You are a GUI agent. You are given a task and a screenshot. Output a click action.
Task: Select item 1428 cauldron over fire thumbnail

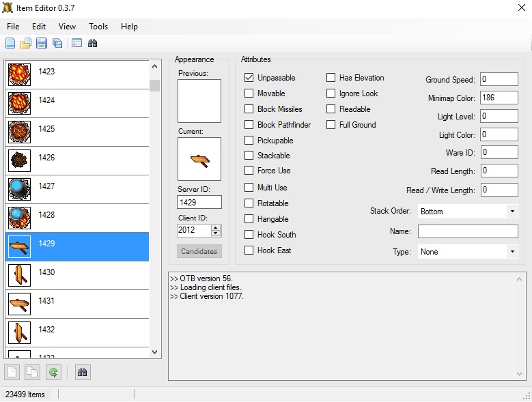click(x=19, y=218)
